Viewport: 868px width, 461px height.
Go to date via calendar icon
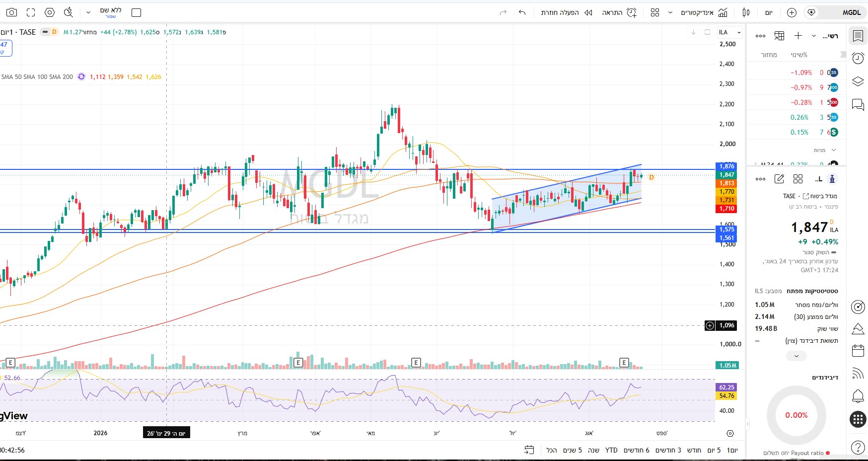tap(529, 450)
